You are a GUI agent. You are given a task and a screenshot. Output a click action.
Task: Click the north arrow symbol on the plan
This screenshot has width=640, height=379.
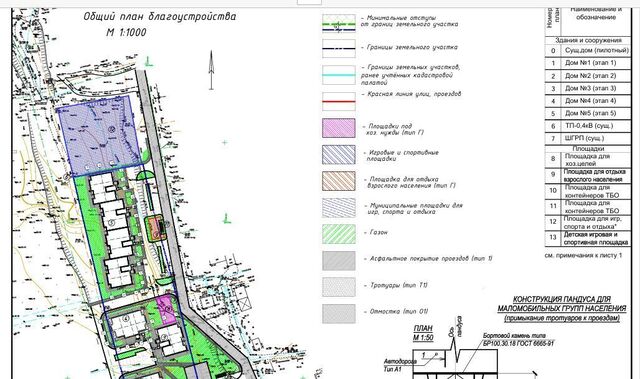[x=211, y=70]
